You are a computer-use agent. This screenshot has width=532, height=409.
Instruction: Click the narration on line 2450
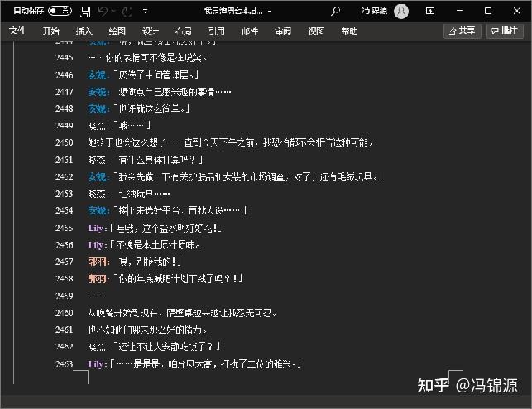pyautogui.click(x=231, y=142)
